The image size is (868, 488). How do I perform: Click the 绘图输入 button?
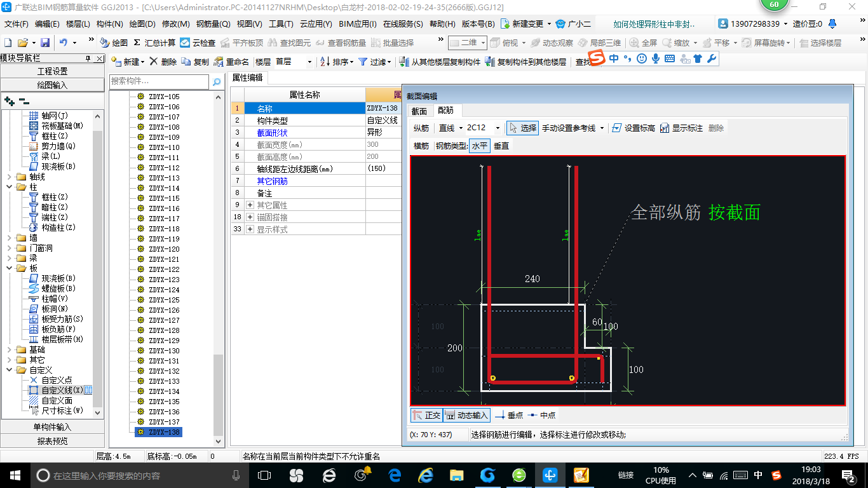[x=52, y=85]
